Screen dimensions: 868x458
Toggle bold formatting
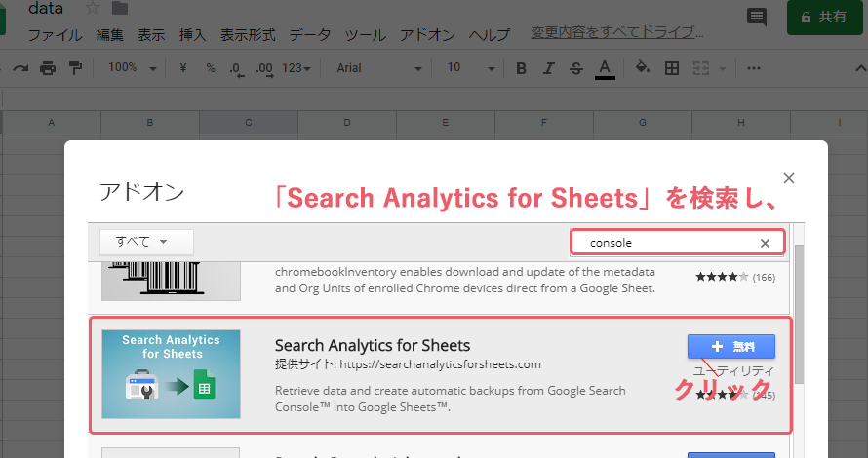click(x=521, y=68)
